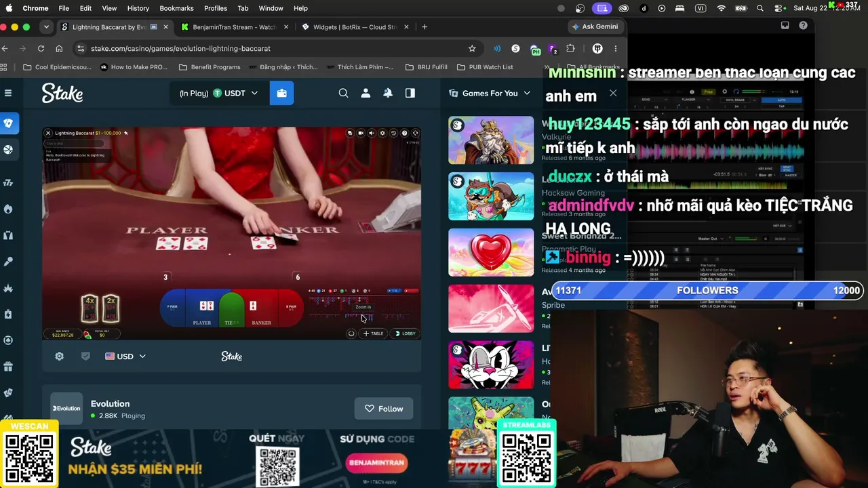Open the Chrome Profiles menu
Viewport: 868px width, 488px height.
tap(216, 8)
